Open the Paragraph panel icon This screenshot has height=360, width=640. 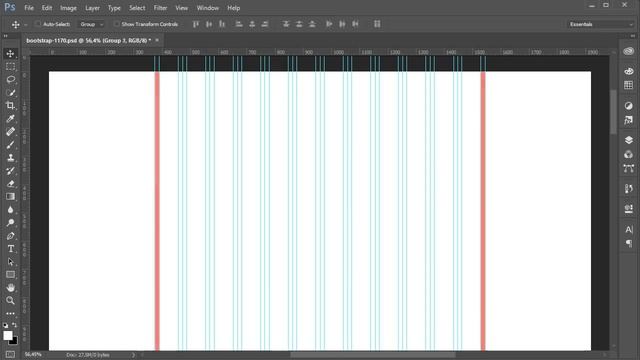pyautogui.click(x=629, y=244)
